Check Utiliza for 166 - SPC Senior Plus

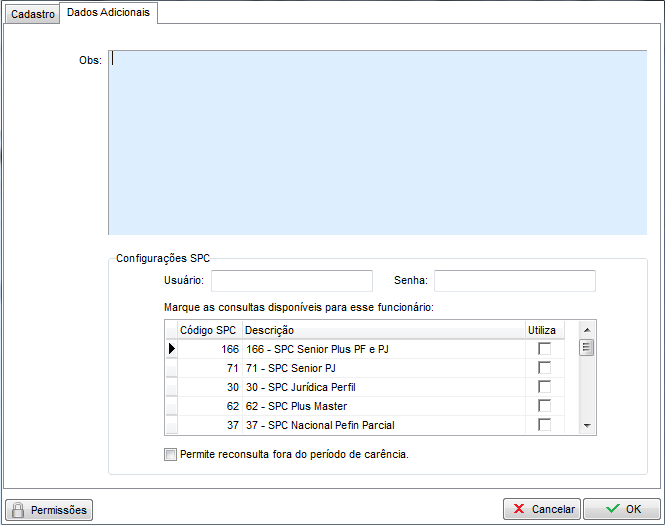[x=544, y=348]
